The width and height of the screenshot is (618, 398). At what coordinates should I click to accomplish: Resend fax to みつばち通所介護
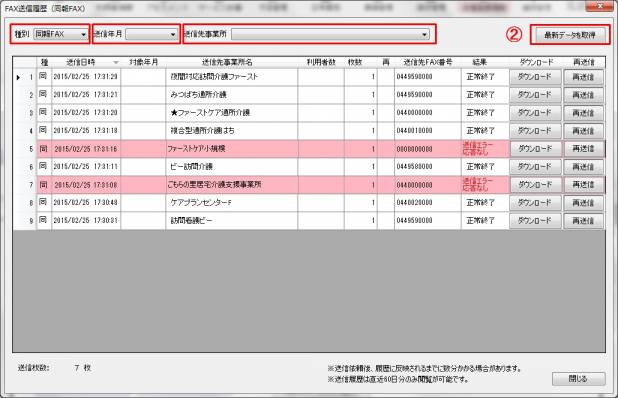[583, 95]
